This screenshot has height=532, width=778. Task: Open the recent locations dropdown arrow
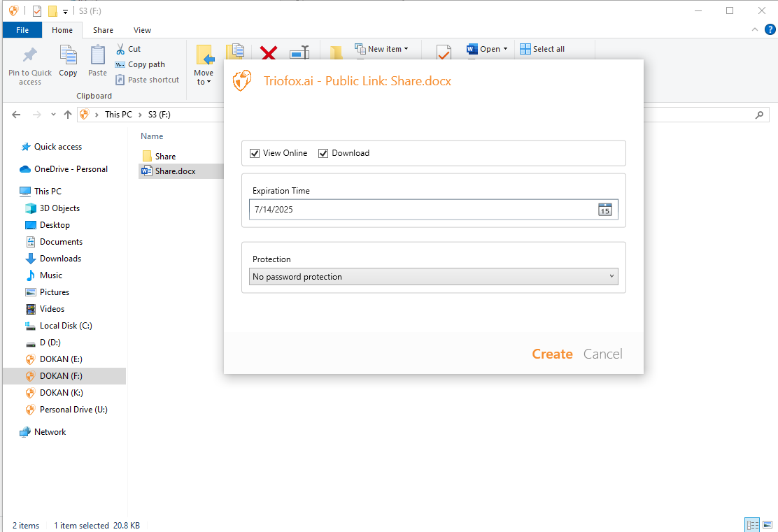click(x=53, y=115)
